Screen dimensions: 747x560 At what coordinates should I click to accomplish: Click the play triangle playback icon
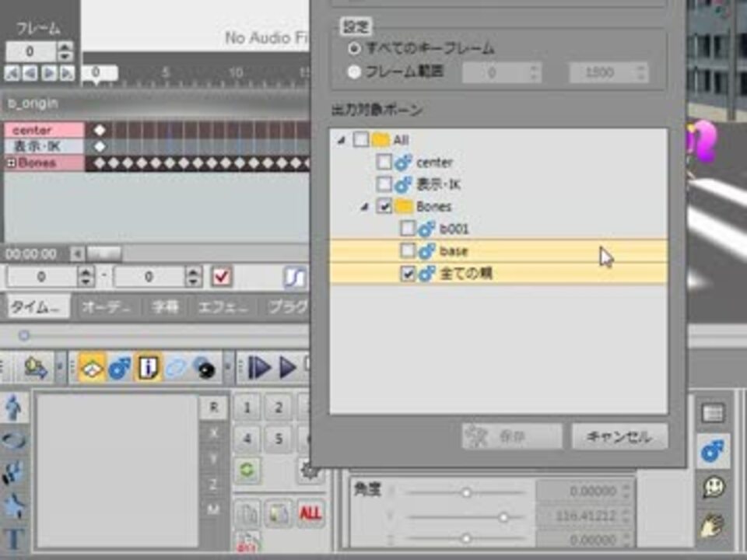(x=287, y=368)
